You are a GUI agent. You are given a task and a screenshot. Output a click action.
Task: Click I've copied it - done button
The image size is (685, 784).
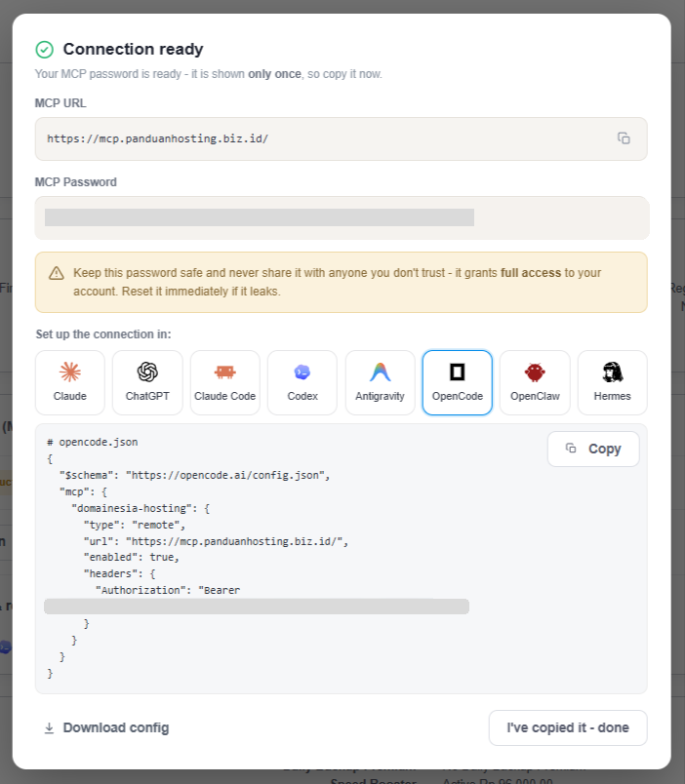pyautogui.click(x=568, y=728)
